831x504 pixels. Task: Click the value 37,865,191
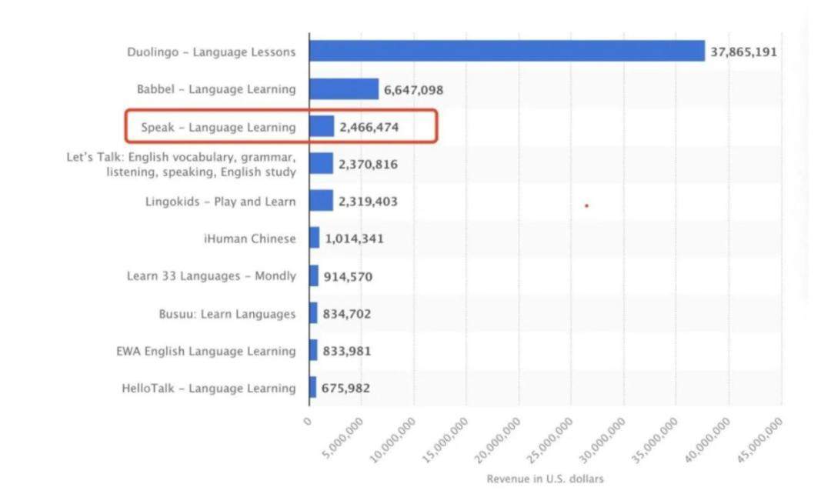click(743, 52)
